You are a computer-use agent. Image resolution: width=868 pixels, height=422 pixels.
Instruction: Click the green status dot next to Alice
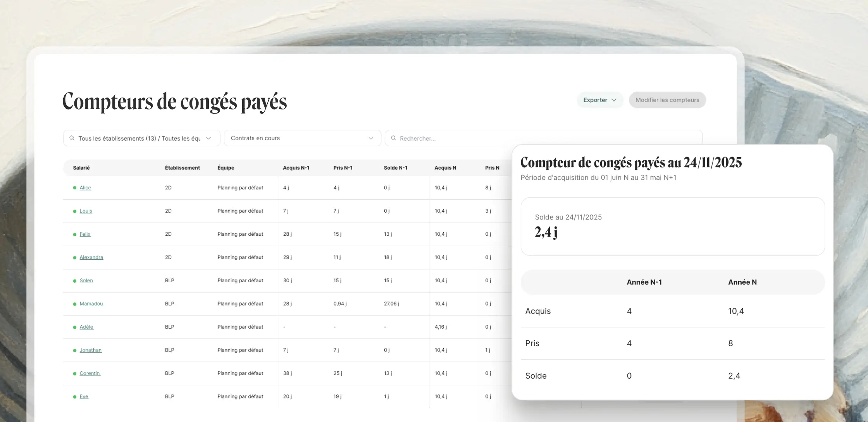74,188
